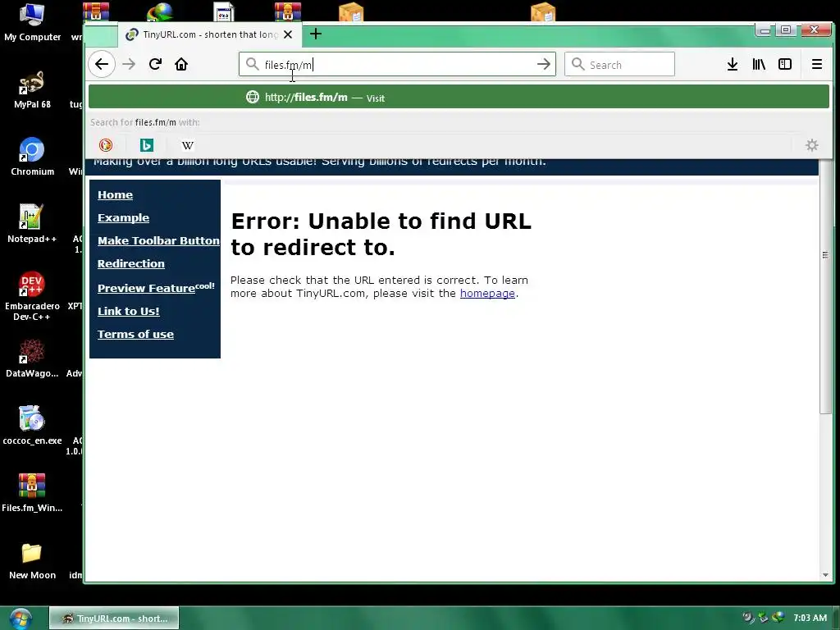Viewport: 840px width, 630px height.
Task: Click the address bar input field
Action: 398,64
